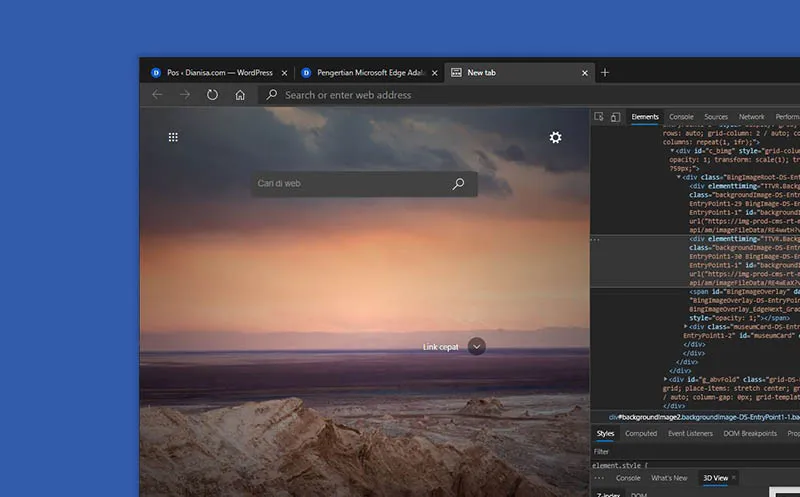800x497 pixels.
Task: Expand the museumCard div node
Action: [x=686, y=326]
